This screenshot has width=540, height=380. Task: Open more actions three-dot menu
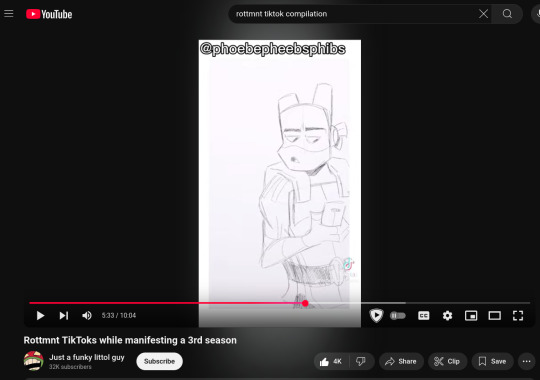[x=527, y=361]
